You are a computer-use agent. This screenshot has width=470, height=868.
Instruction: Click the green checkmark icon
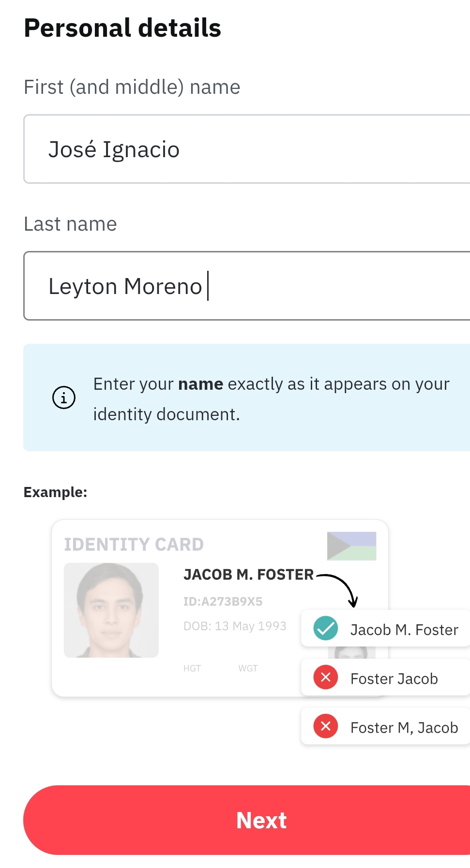point(326,628)
